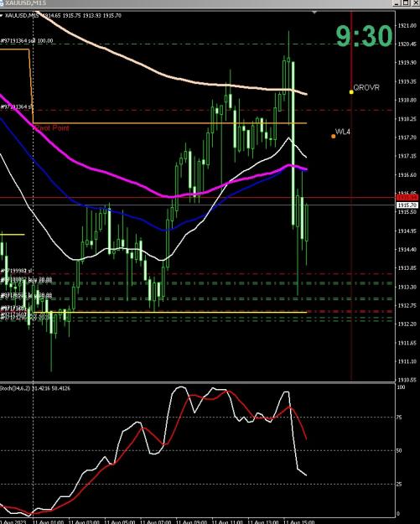Click the 1912.75 price scale value
The width and height of the screenshot is (420, 524).
coord(407,305)
